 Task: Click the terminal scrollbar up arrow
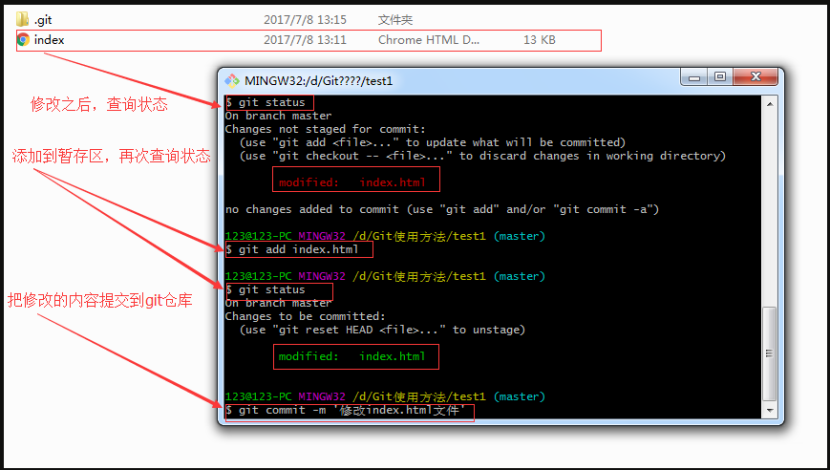point(770,104)
